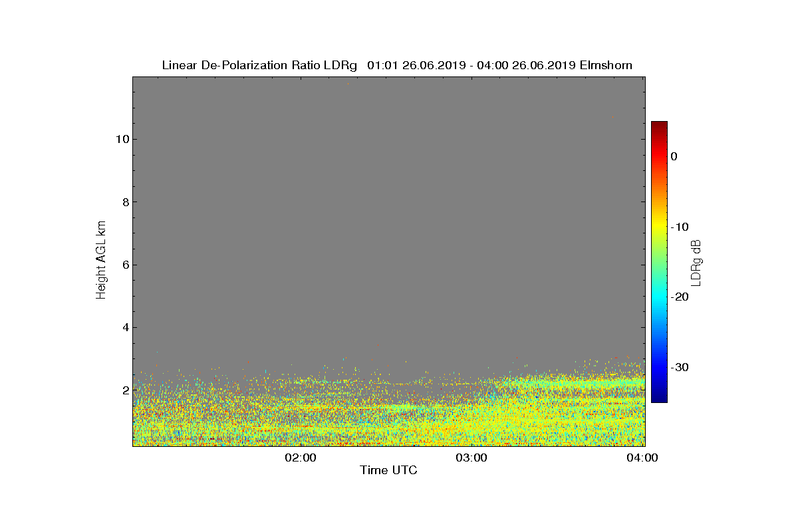Click the height tick label '8'
The width and height of the screenshot is (798, 532).
click(x=124, y=202)
